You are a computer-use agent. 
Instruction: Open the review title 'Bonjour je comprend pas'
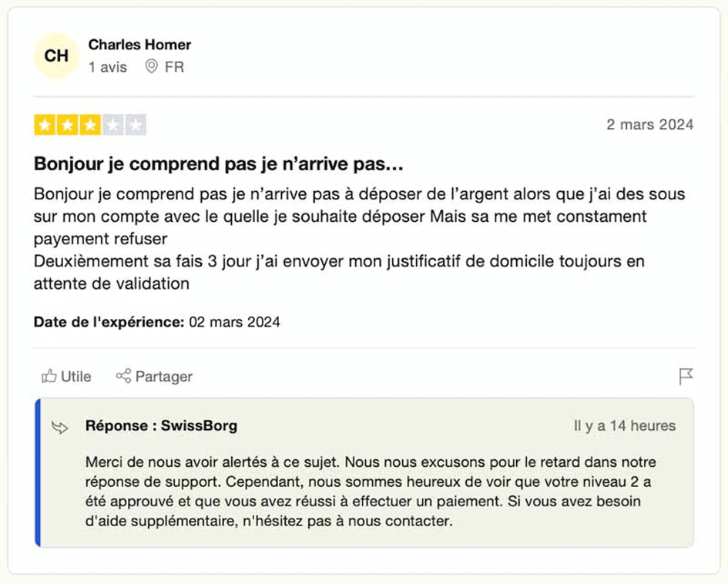[x=219, y=164]
